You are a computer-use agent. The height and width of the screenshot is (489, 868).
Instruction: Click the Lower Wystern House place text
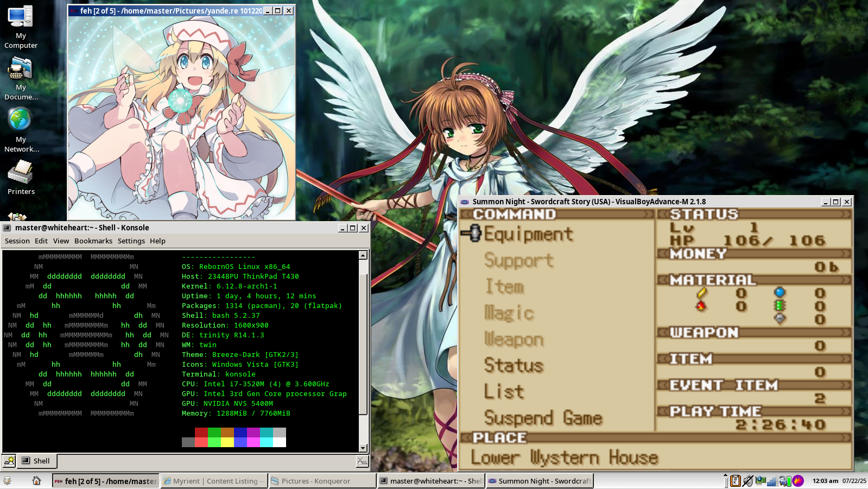point(565,457)
